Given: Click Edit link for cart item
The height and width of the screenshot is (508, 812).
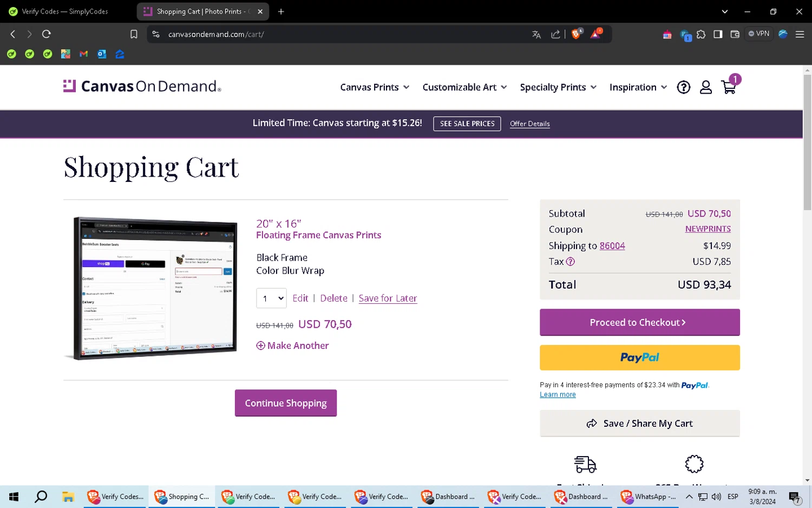Looking at the screenshot, I should pos(300,298).
